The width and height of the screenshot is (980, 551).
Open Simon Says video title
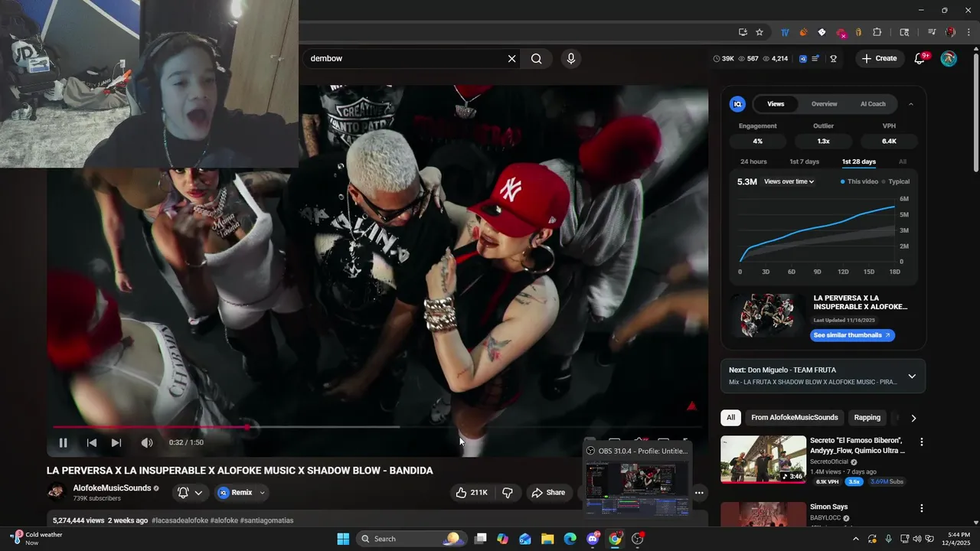[x=829, y=507]
